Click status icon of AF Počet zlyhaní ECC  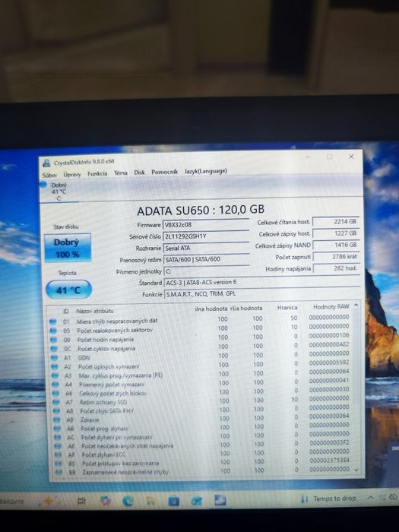click(59, 454)
